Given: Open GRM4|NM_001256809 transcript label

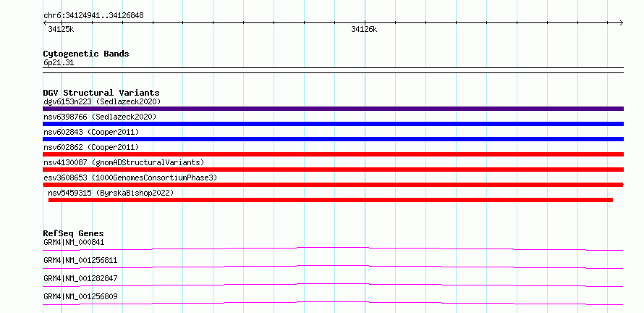Looking at the screenshot, I should [x=80, y=296].
